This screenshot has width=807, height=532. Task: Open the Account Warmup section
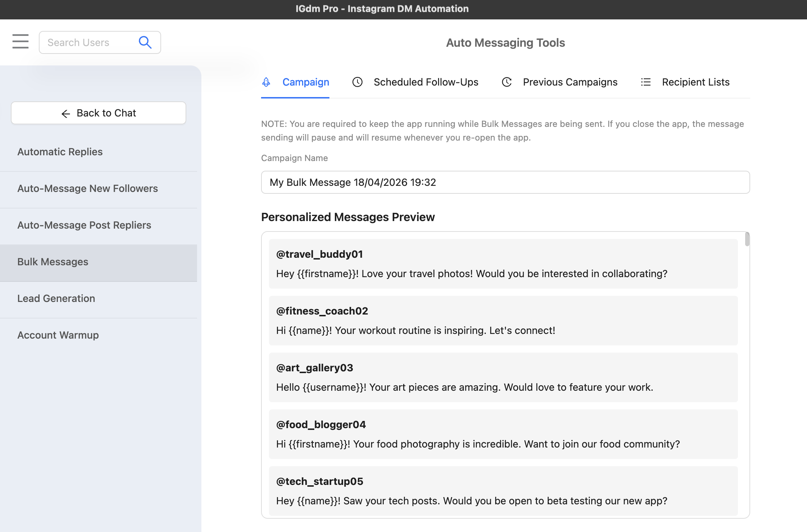pos(58,335)
